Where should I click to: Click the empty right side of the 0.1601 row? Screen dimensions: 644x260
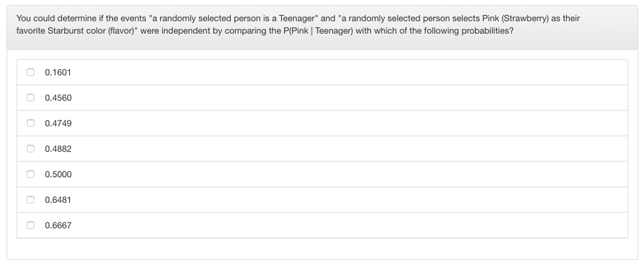(x=377, y=72)
